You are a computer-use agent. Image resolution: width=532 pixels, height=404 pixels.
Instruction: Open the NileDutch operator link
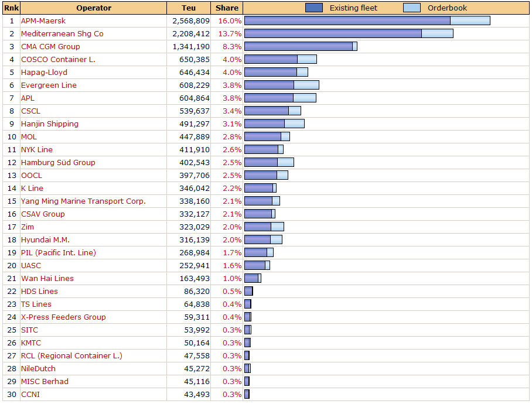38,369
